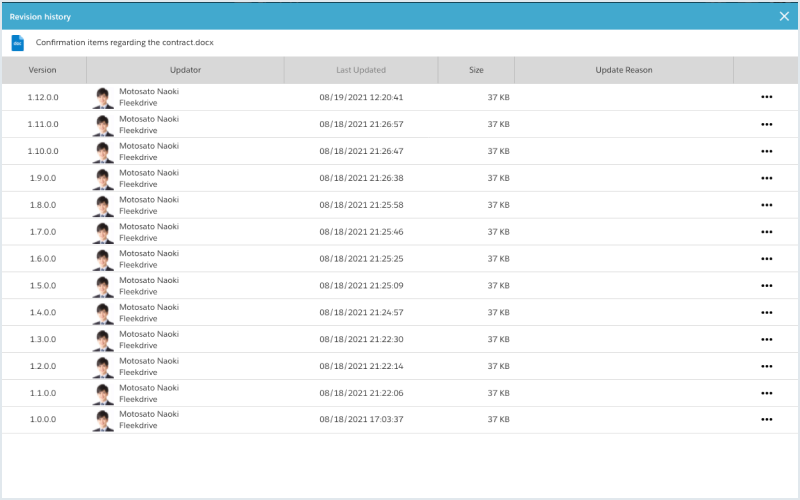Open the more actions menu for version 1.3.0.0
The height and width of the screenshot is (500, 800).
click(766, 339)
